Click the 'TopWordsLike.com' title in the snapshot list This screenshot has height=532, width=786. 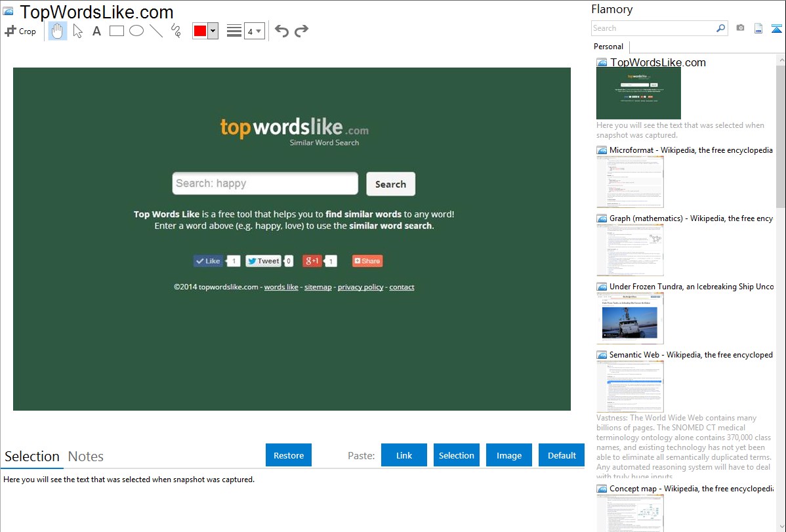point(657,63)
